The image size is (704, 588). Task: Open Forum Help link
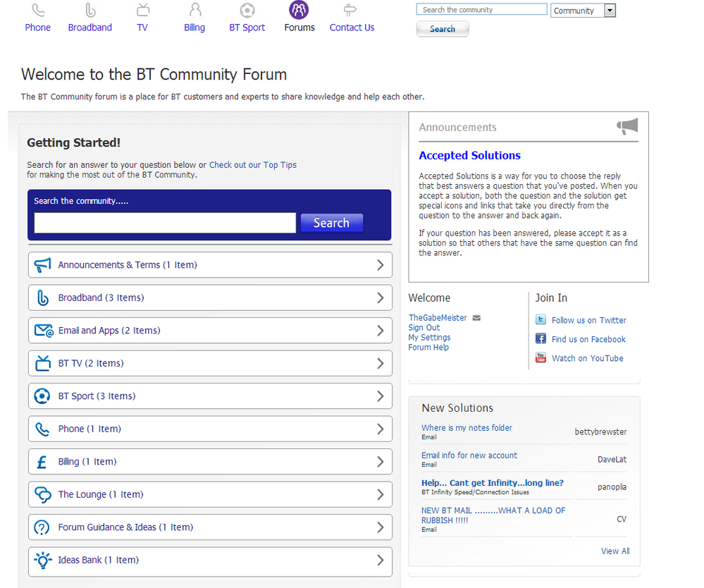428,347
